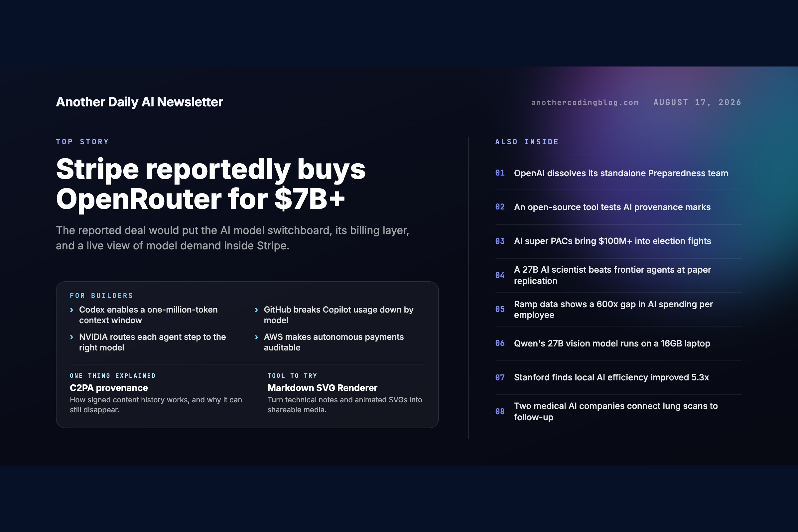Click story number 05
Image resolution: width=798 pixels, height=532 pixels.
click(x=500, y=309)
